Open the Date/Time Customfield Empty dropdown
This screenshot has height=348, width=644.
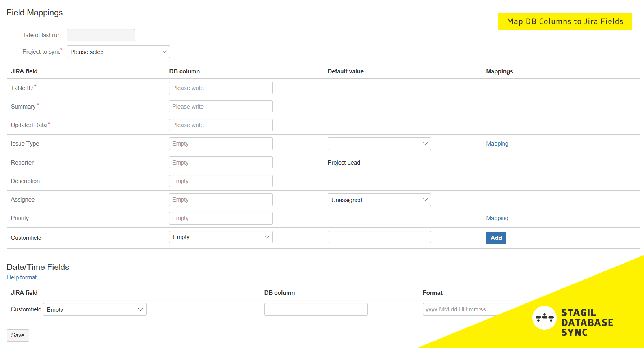95,309
